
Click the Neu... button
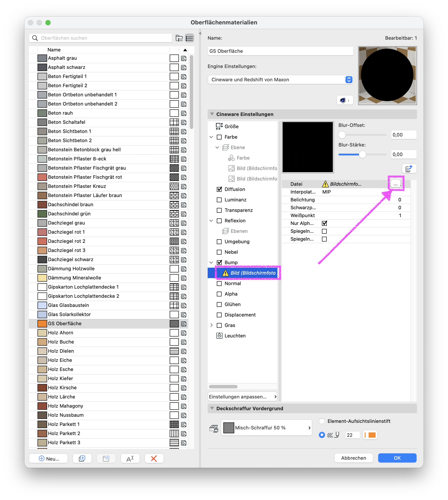48,458
